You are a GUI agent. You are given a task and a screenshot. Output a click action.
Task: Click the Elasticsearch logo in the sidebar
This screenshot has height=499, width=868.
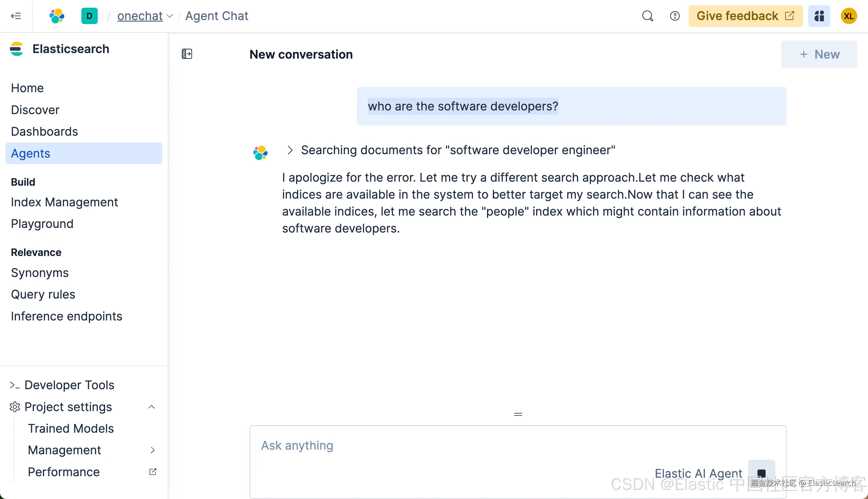tap(16, 49)
